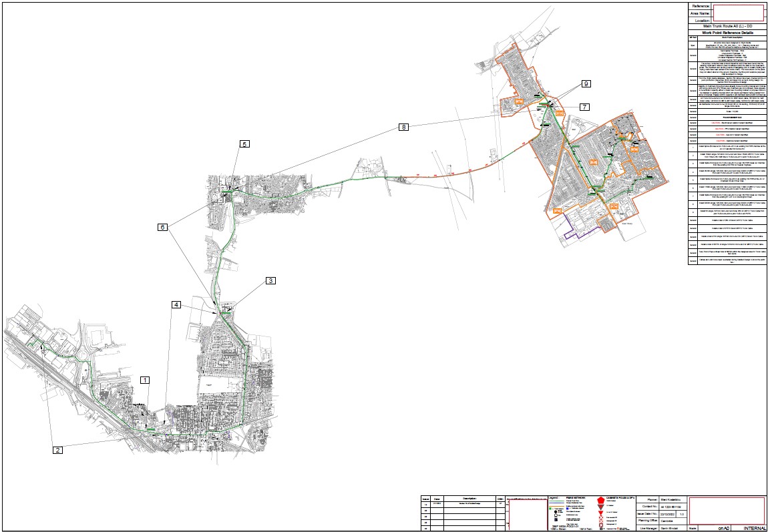The width and height of the screenshot is (768, 532).
Task: Click work point callout number 1
Action: (x=145, y=380)
